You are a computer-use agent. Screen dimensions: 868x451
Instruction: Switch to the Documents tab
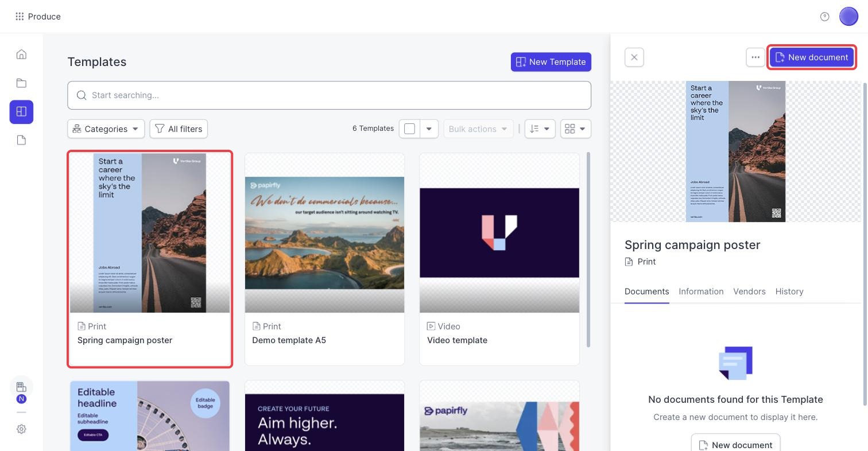coord(646,291)
